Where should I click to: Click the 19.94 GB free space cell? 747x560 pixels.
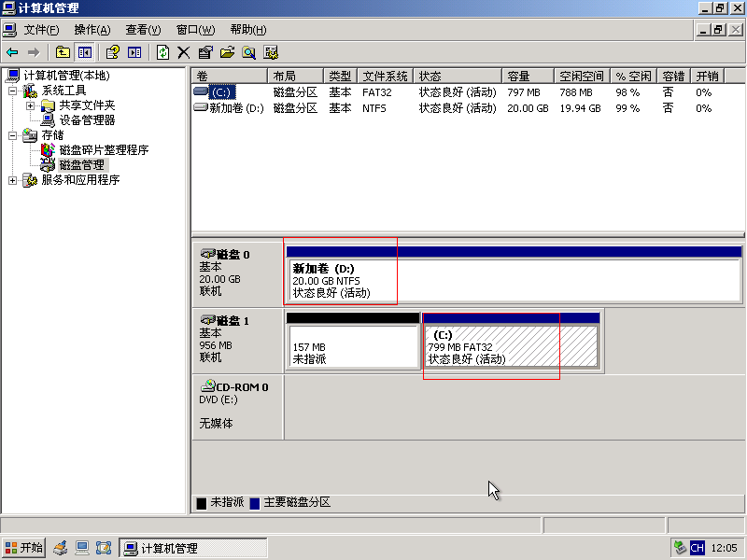[x=580, y=108]
